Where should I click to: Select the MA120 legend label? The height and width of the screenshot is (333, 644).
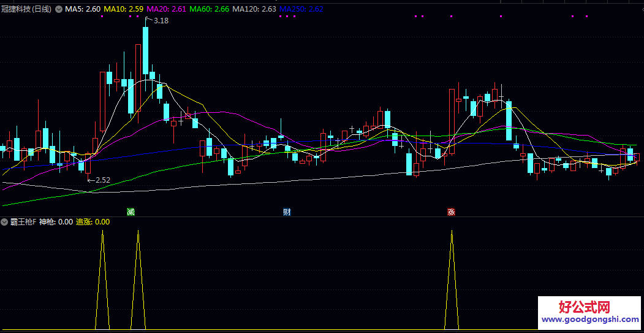pyautogui.click(x=254, y=9)
